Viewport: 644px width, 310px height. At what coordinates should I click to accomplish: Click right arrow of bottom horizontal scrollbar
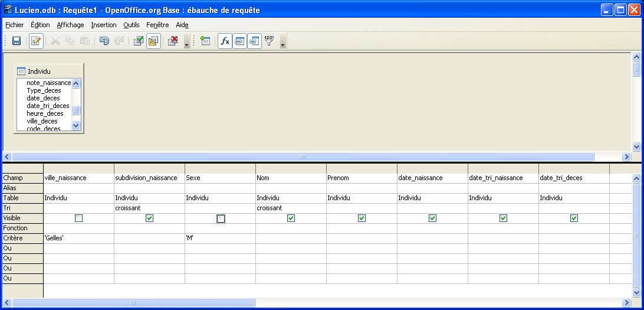click(x=626, y=302)
